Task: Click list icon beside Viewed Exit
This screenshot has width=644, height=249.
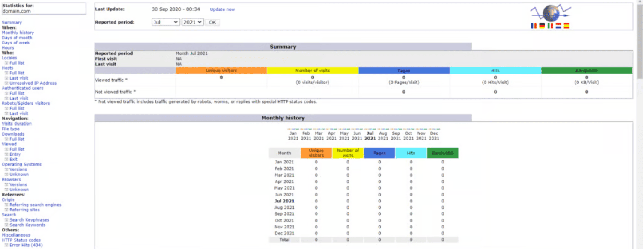Action: (x=6, y=160)
